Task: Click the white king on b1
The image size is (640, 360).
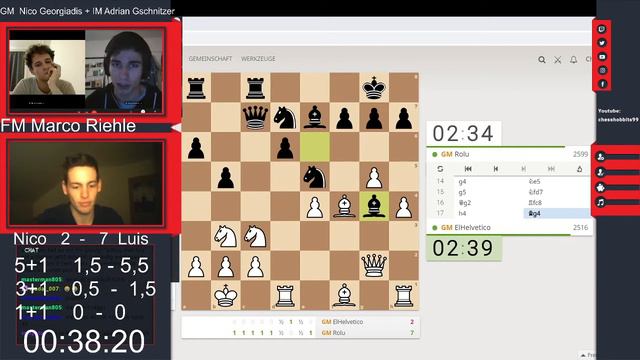Action: click(226, 295)
